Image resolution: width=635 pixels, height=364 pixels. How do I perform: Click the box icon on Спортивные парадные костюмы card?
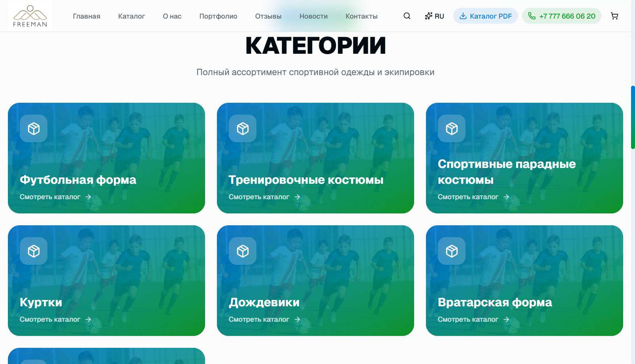(452, 128)
